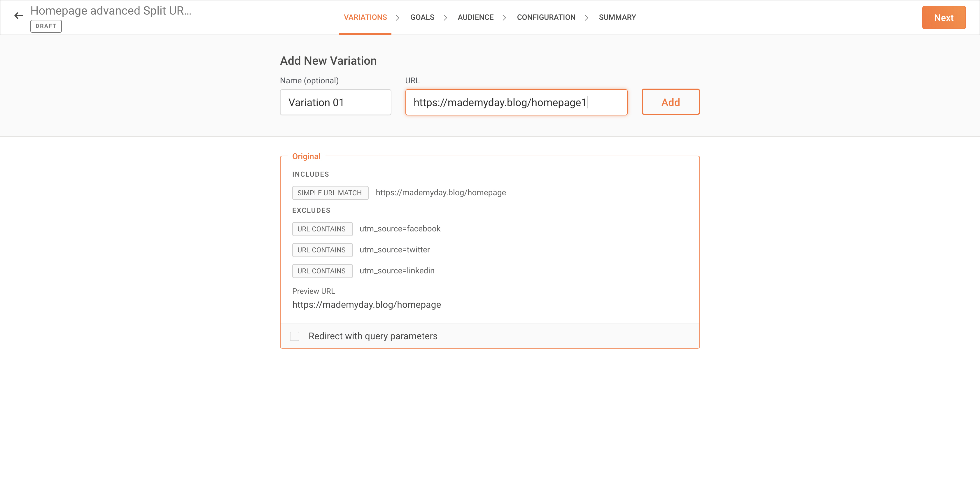Open the Preview URL homepage link
This screenshot has width=980, height=501.
[x=366, y=305]
